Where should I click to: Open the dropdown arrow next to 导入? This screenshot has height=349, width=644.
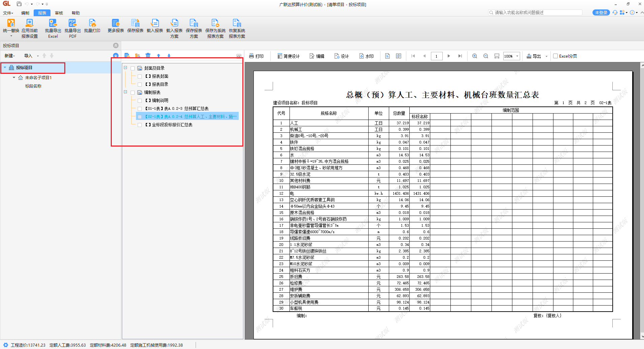point(38,56)
